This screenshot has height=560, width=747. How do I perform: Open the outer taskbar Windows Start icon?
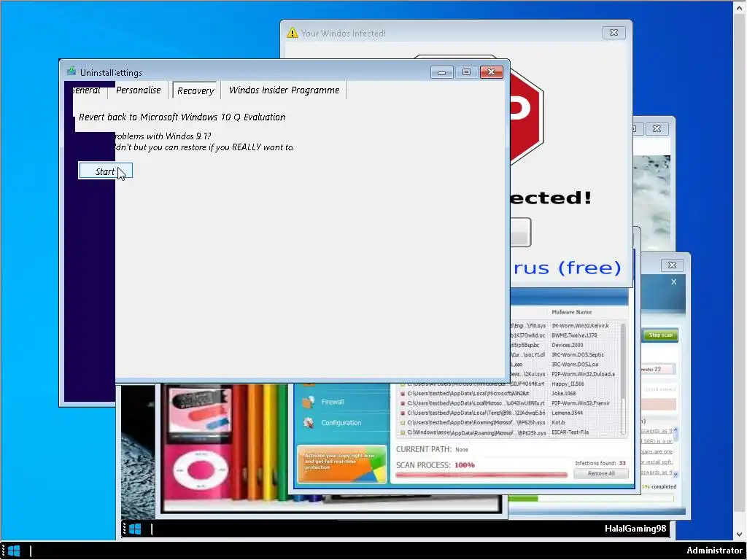click(14, 551)
